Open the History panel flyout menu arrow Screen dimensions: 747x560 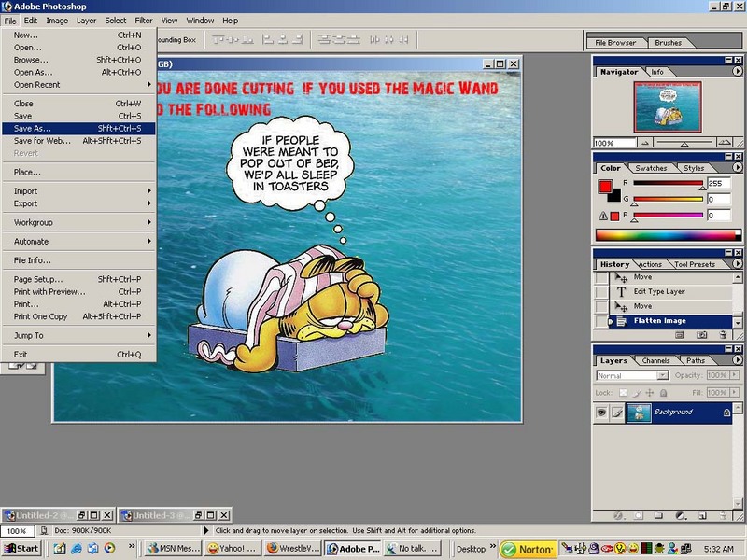pos(737,263)
